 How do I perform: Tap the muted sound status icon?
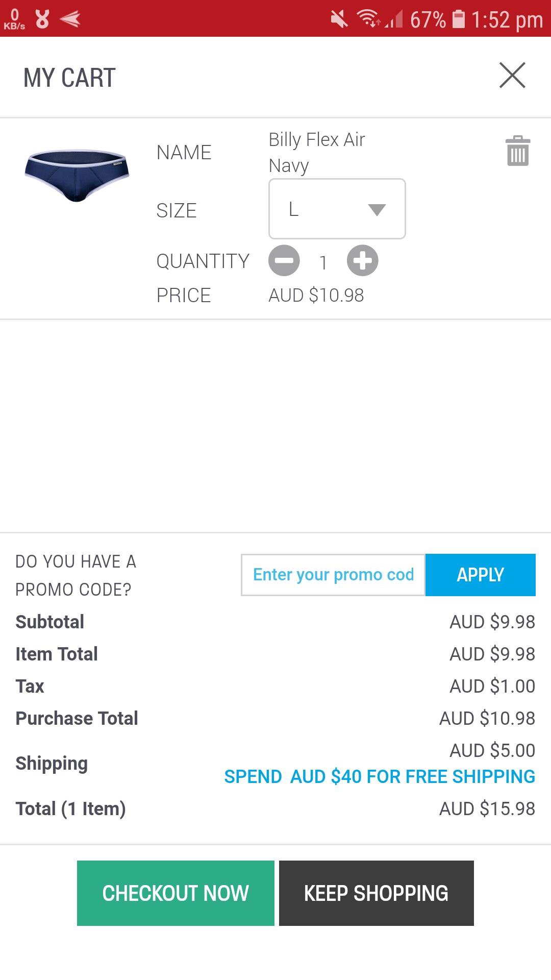(339, 20)
